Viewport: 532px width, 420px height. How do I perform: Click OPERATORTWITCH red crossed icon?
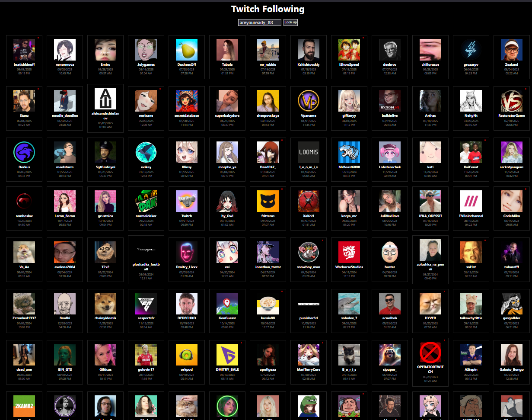coord(430,353)
